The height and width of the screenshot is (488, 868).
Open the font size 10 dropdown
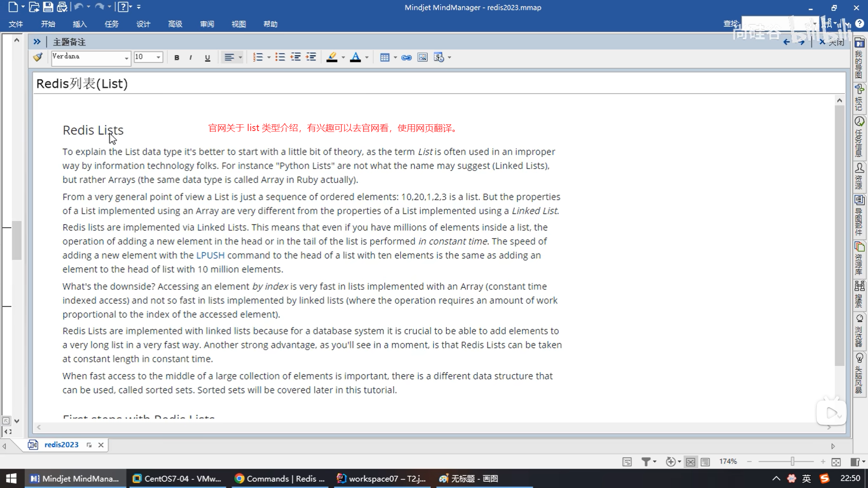coord(158,57)
